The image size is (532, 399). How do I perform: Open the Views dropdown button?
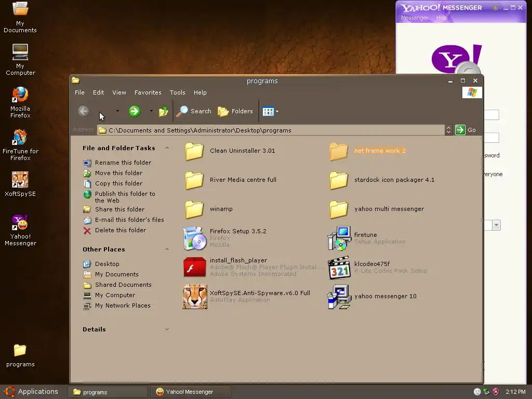(270, 111)
